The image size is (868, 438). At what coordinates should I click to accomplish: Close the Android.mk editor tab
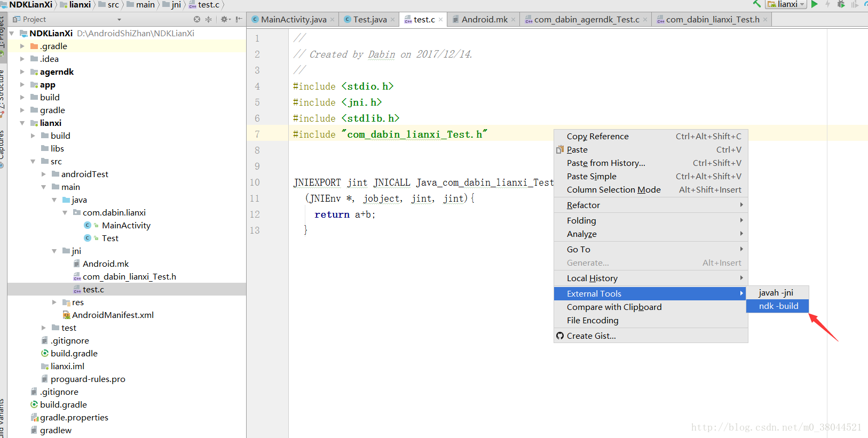513,20
